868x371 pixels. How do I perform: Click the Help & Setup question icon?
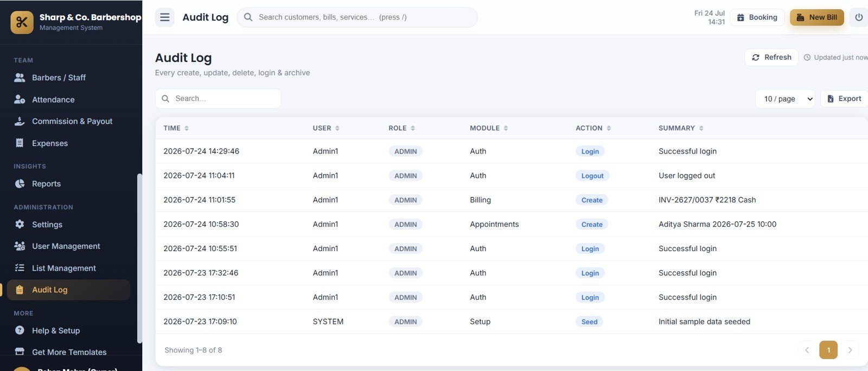pos(20,330)
